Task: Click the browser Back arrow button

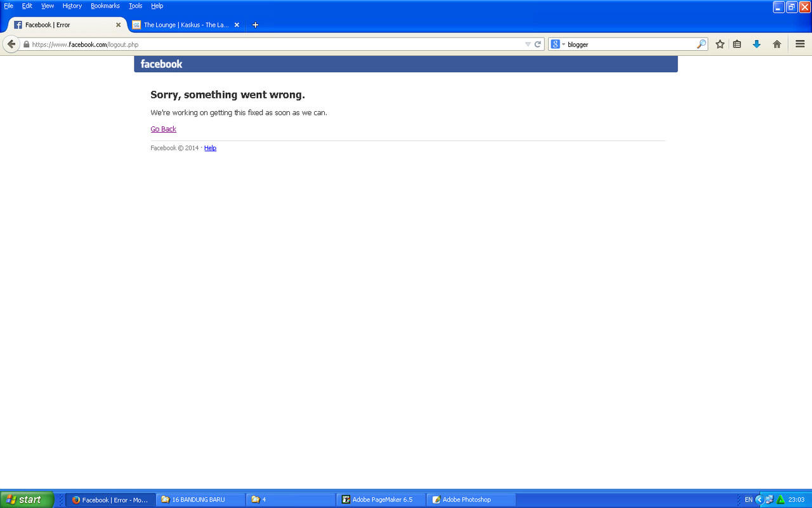Action: (11, 44)
